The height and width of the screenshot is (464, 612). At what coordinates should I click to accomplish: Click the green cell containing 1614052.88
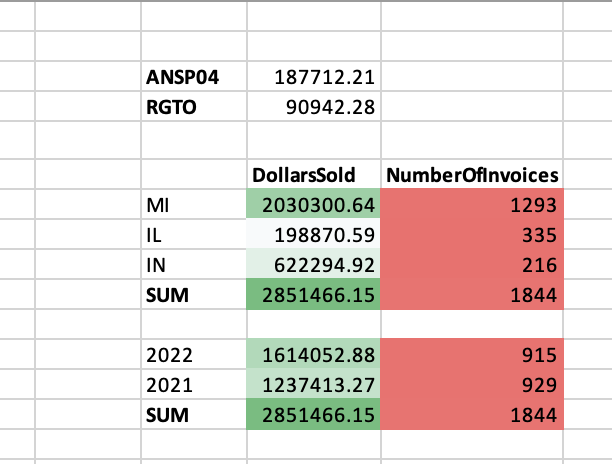[314, 355]
